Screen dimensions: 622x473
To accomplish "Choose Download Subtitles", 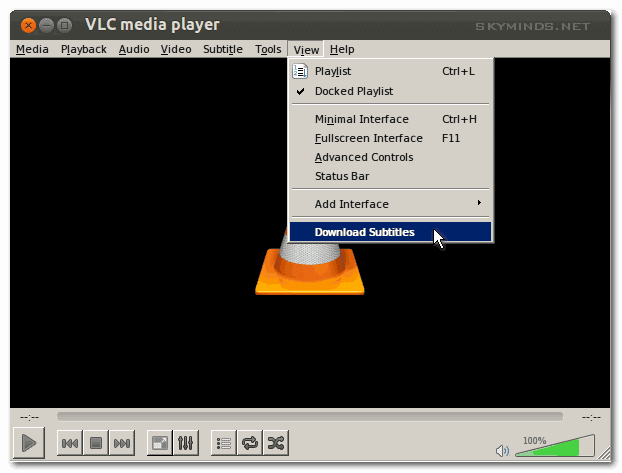I will [390, 232].
